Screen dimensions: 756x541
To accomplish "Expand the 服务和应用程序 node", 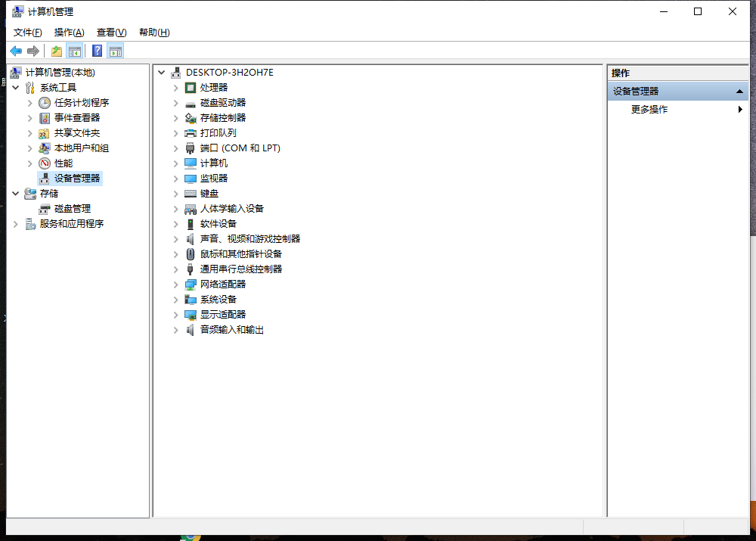I will 16,224.
